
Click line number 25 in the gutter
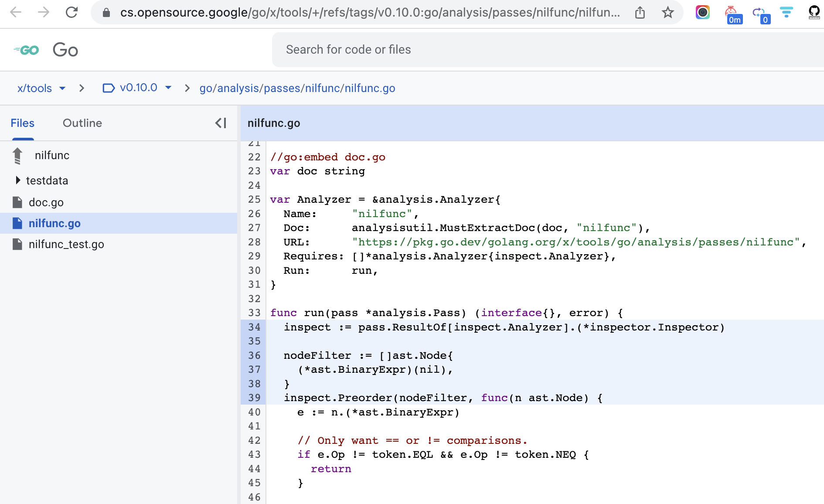(254, 199)
